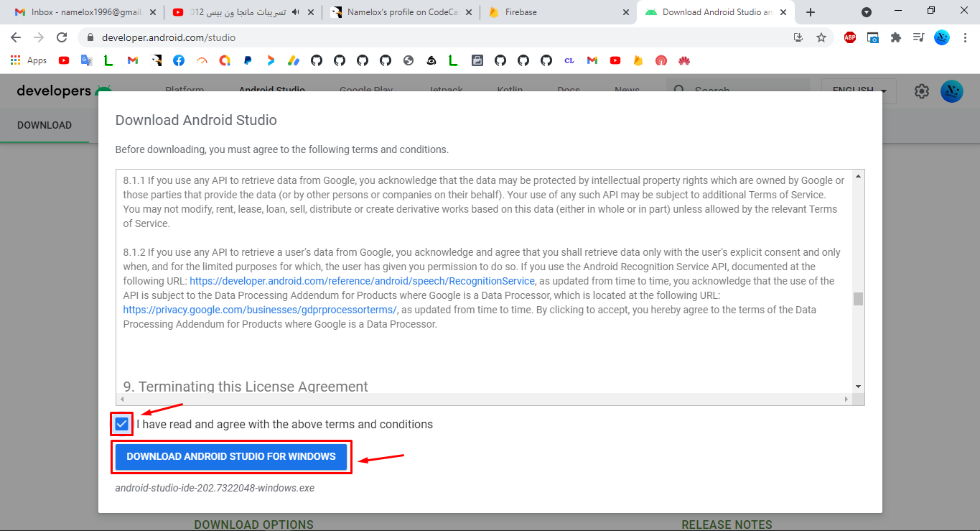Click the AdBlock Plus extension icon
The height and width of the screenshot is (531, 980).
[x=850, y=37]
